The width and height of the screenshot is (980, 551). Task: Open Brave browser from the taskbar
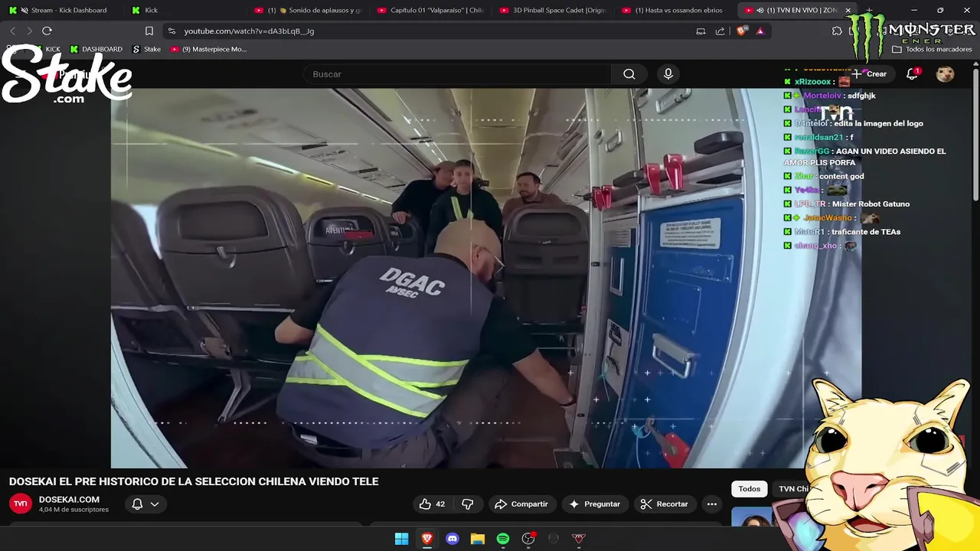tap(426, 539)
